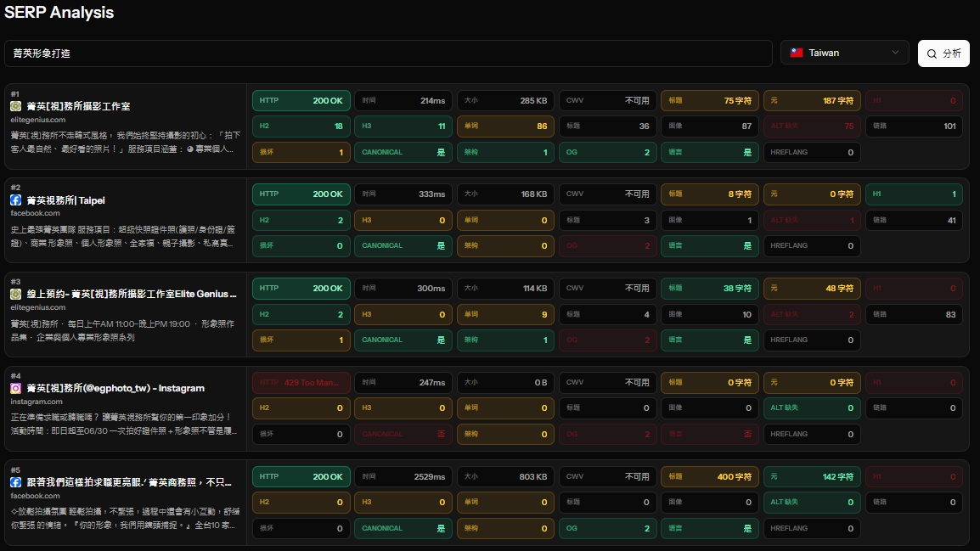Click the keyword search input field
The width and height of the screenshot is (980, 551).
tap(388, 53)
